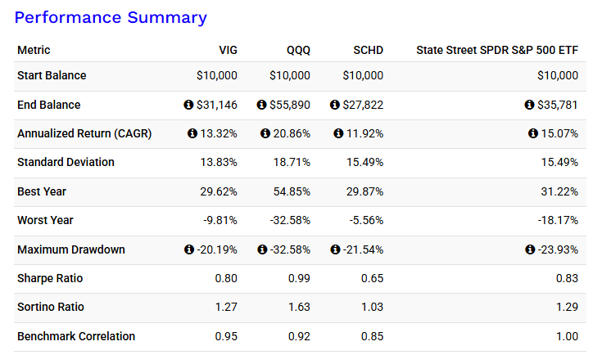Click the Start Balance row label
The width and height of the screenshot is (602, 364).
(52, 75)
